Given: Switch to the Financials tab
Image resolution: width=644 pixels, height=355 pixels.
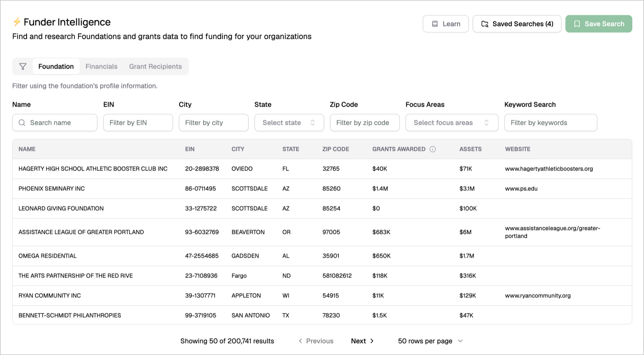Looking at the screenshot, I should click(101, 66).
